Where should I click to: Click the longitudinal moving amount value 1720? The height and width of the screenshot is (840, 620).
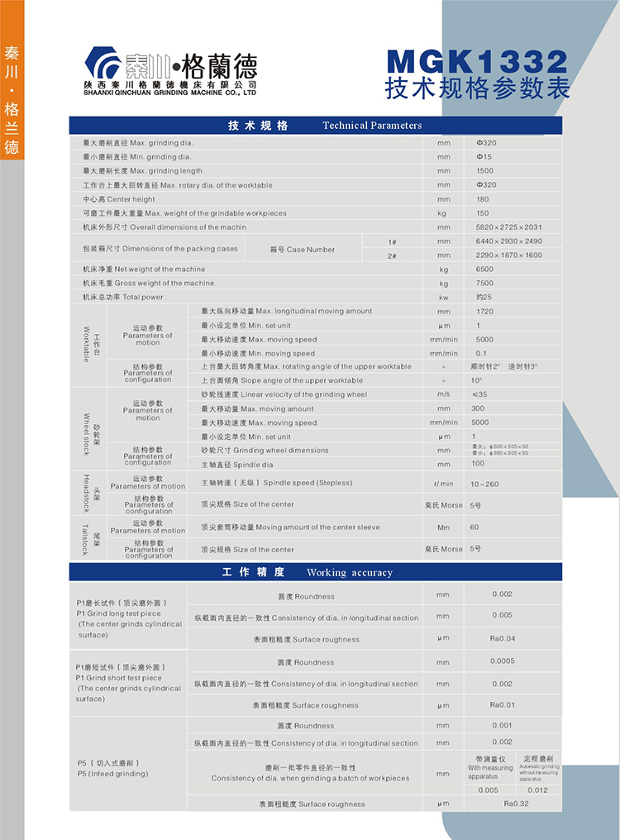[484, 312]
